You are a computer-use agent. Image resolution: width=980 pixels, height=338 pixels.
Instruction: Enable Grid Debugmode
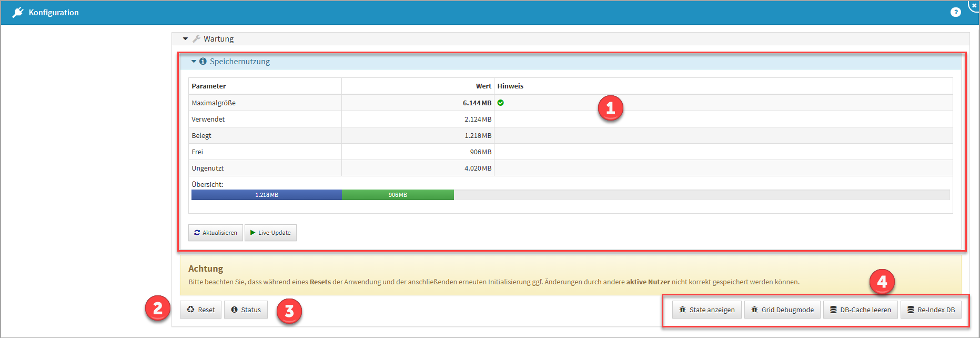[x=782, y=310]
